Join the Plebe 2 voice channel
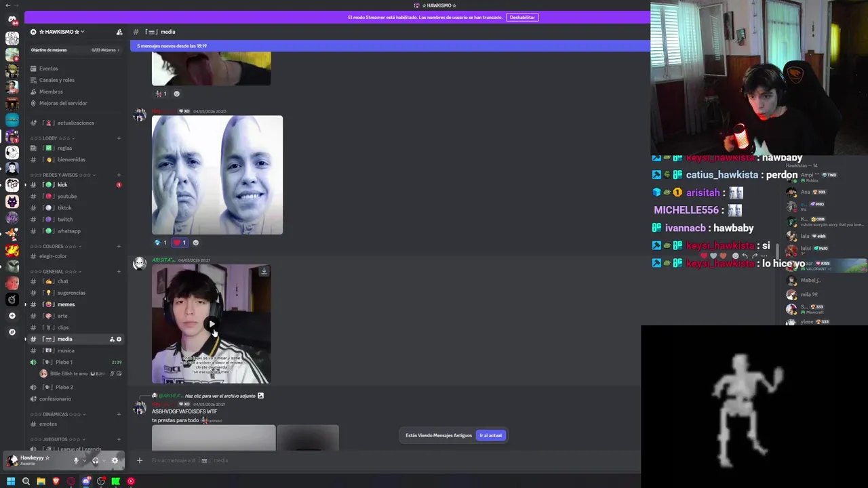 pyautogui.click(x=64, y=387)
